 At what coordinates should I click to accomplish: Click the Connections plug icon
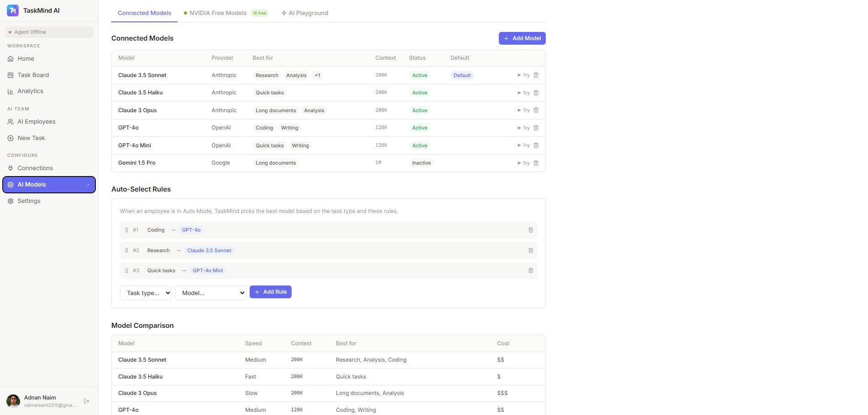pyautogui.click(x=10, y=168)
